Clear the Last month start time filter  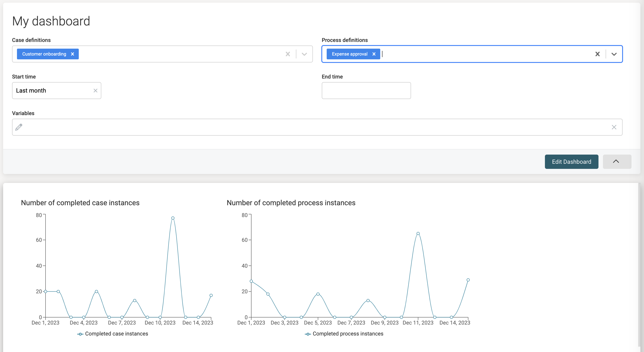(x=95, y=91)
